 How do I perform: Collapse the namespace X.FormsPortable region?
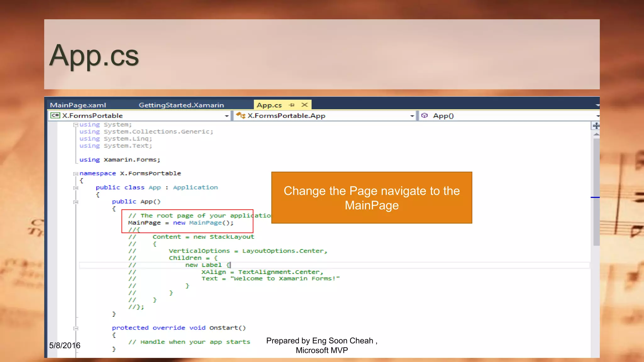(76, 174)
